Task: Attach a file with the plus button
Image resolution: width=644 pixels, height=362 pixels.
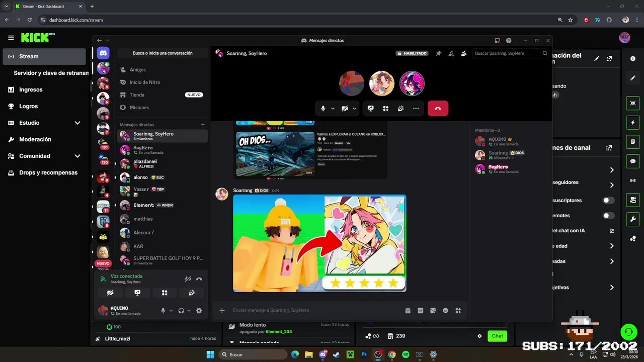Action: (x=222, y=310)
